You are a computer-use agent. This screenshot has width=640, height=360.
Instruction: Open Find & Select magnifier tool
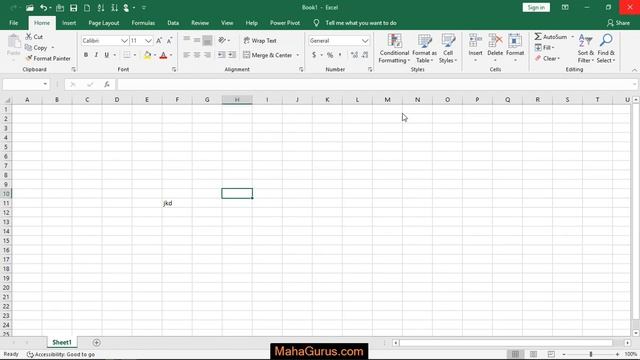point(606,49)
